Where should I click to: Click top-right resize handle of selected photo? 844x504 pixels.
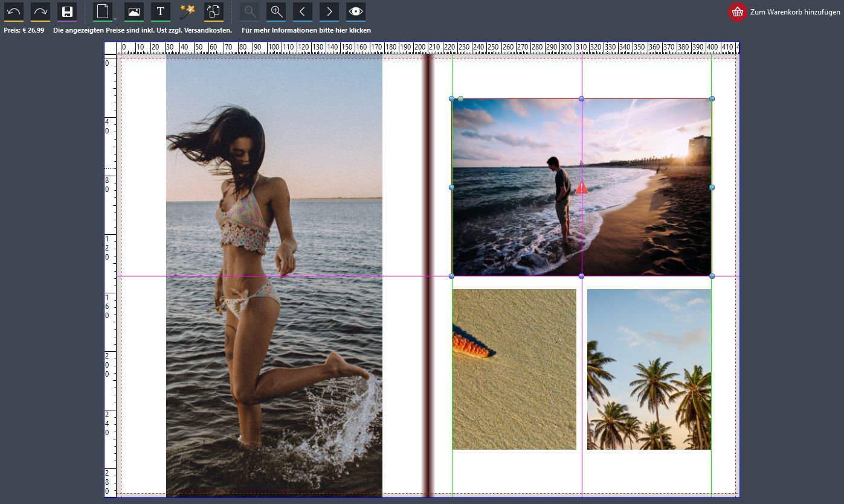(712, 98)
